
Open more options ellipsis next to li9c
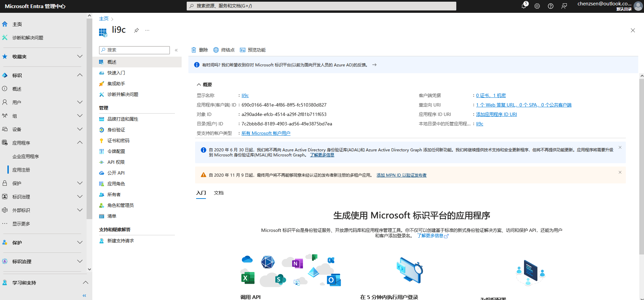pyautogui.click(x=147, y=30)
